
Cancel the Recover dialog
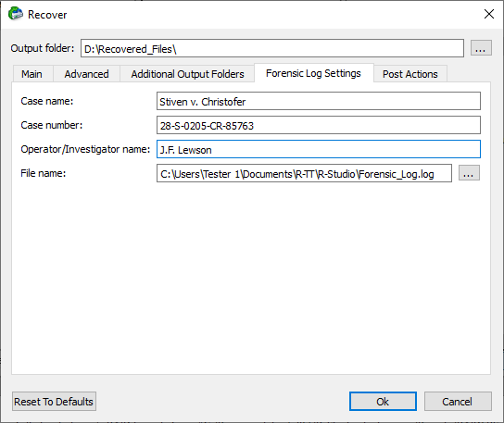(458, 402)
